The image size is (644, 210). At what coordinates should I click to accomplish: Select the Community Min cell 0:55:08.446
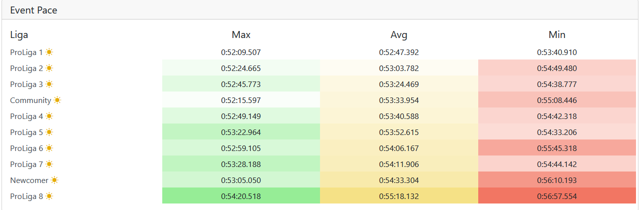pyautogui.click(x=557, y=100)
